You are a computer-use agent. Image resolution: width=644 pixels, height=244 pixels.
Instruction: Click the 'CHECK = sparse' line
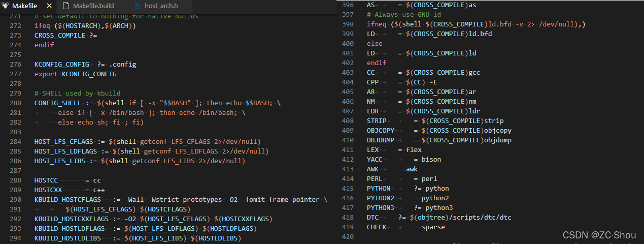click(406, 227)
